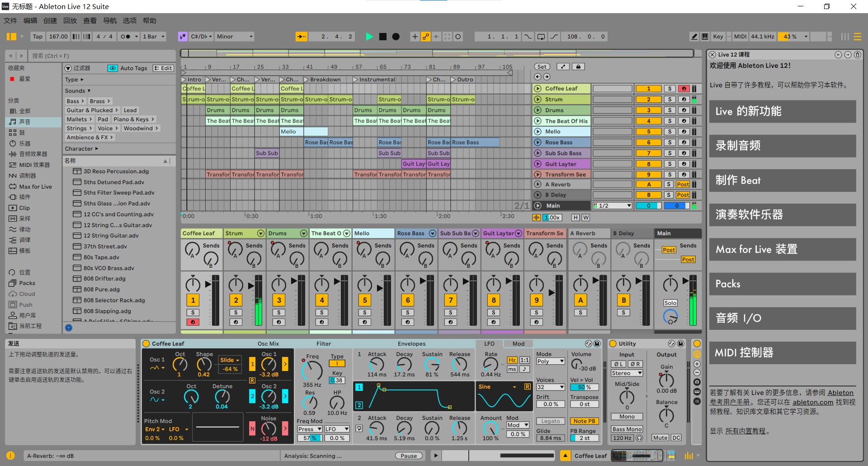Image resolution: width=868 pixels, height=466 pixels.
Task: Toggle scale mode flat-sharp icon
Action: (183, 37)
